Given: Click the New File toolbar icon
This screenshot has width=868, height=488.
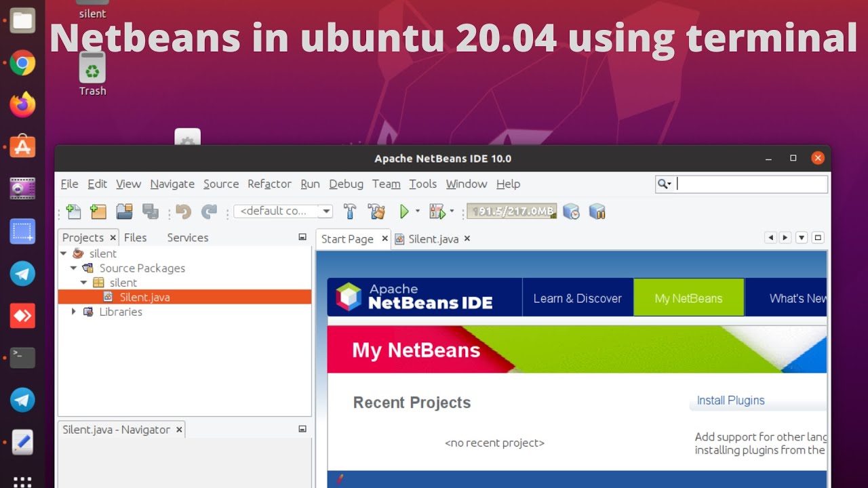Looking at the screenshot, I should pyautogui.click(x=73, y=211).
